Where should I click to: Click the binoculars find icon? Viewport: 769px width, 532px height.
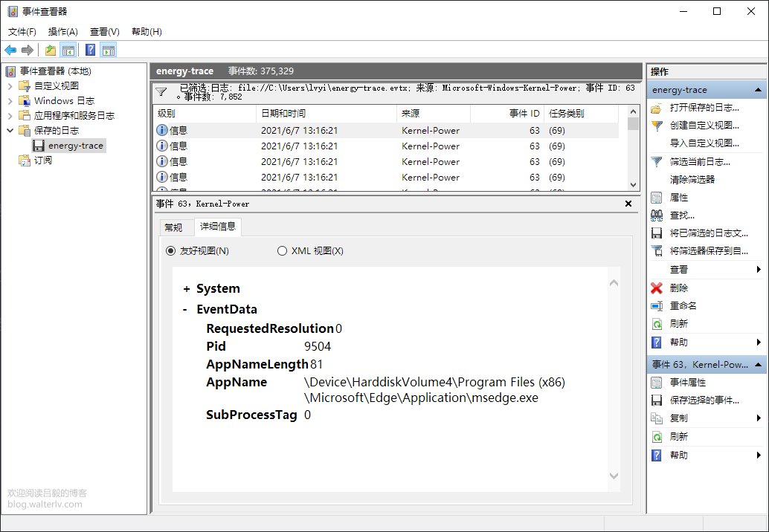click(657, 215)
